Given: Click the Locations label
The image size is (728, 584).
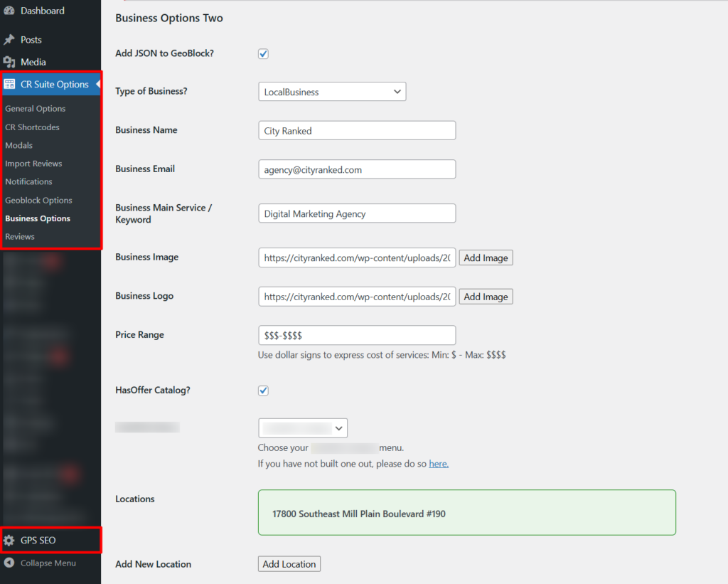Looking at the screenshot, I should click(134, 499).
